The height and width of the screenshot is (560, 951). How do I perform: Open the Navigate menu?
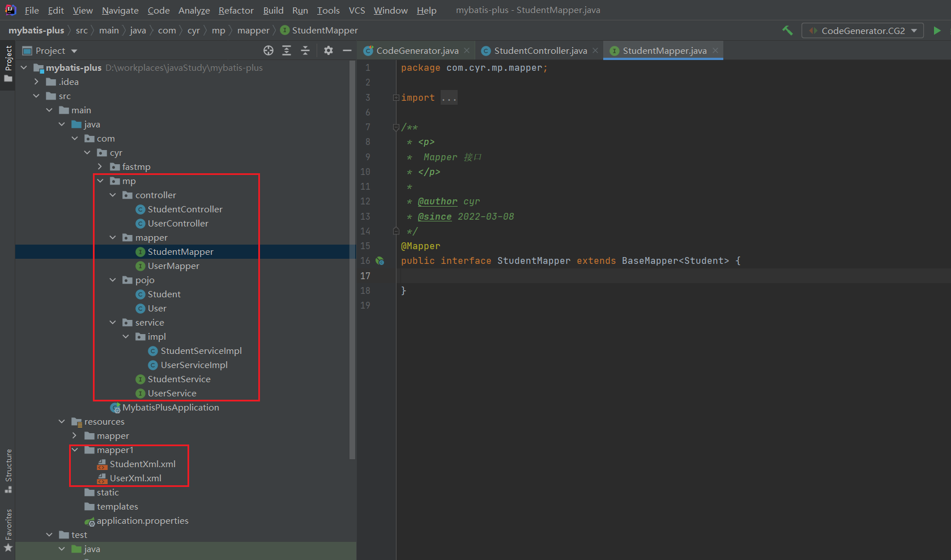click(120, 10)
